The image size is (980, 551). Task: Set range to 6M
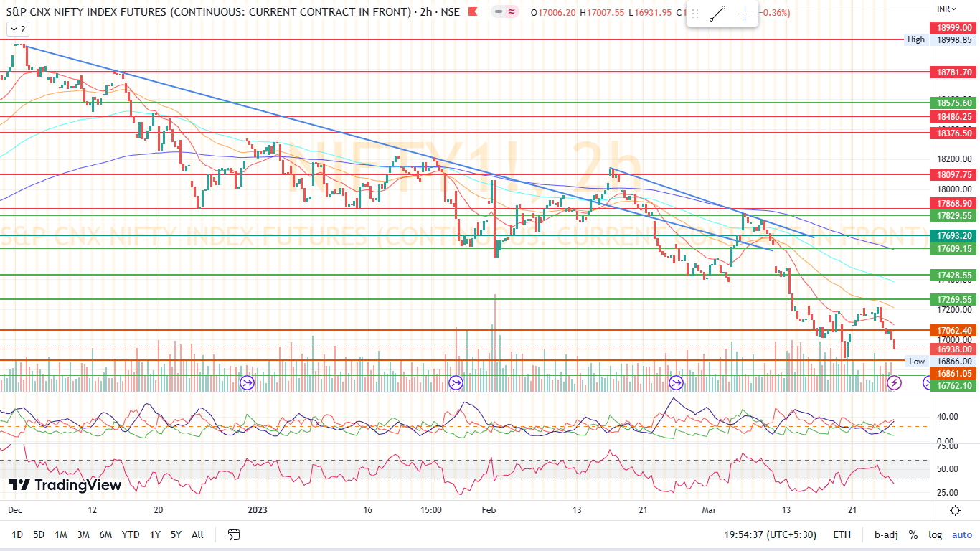point(105,534)
